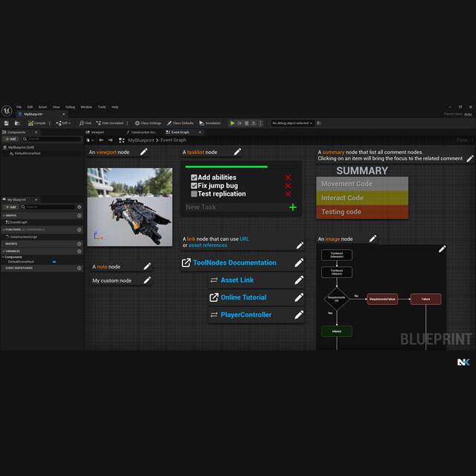Select DefaultSceneRoot in the Components tree
The width and height of the screenshot is (476, 476).
(x=25, y=153)
